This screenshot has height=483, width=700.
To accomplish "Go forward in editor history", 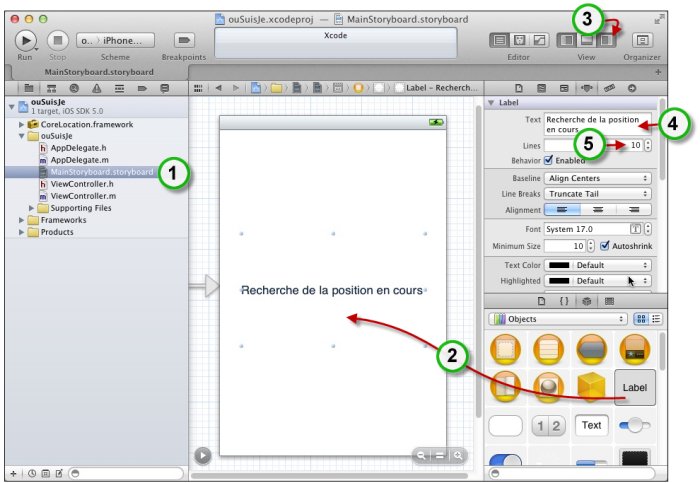I will pos(236,88).
